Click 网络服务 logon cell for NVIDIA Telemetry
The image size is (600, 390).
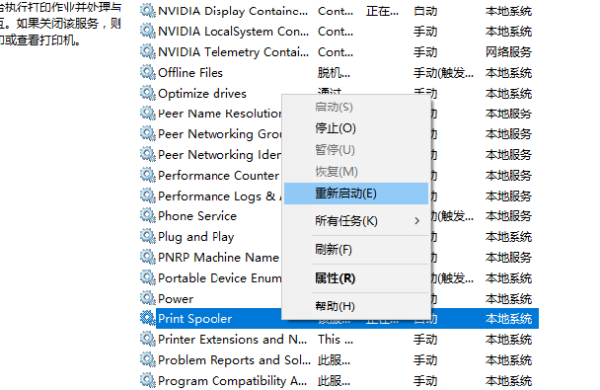tap(509, 52)
